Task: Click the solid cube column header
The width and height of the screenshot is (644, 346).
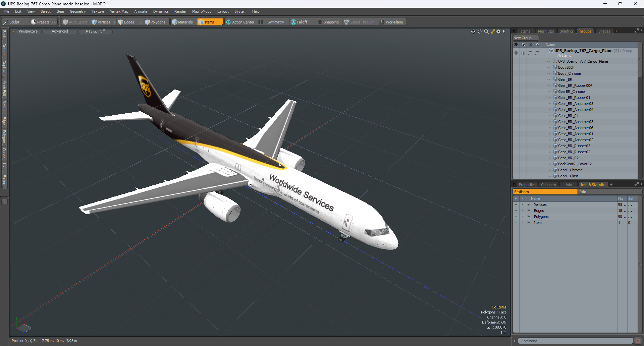Action: coord(537,45)
